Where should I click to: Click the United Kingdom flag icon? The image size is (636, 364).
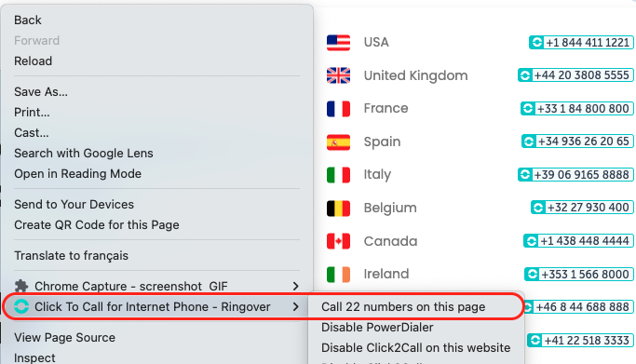click(x=338, y=75)
